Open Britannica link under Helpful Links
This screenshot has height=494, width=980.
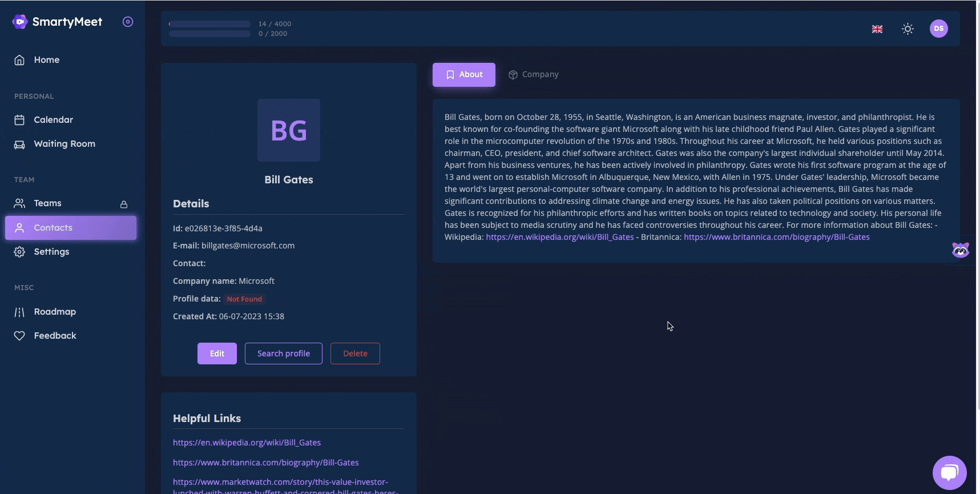(266, 463)
